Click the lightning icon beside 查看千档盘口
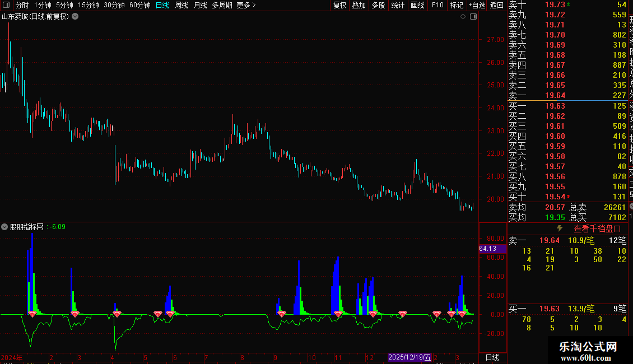Screen dimensions: 633x364 click(x=560, y=228)
